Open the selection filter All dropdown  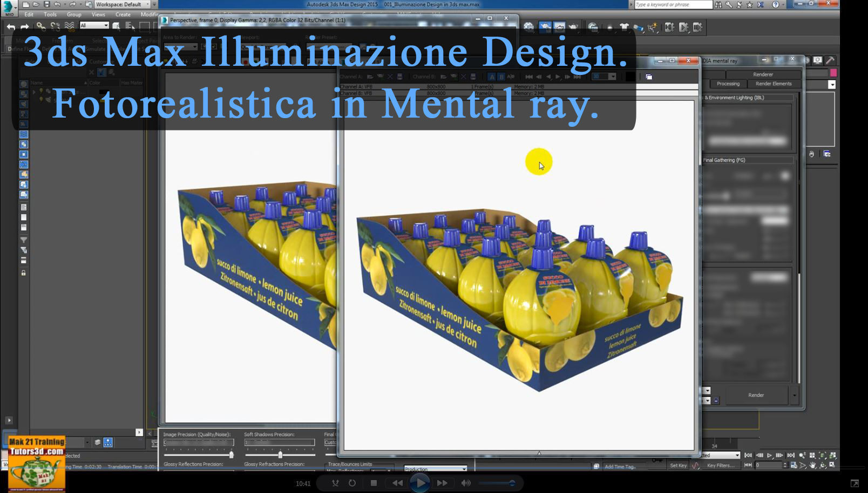tap(94, 25)
